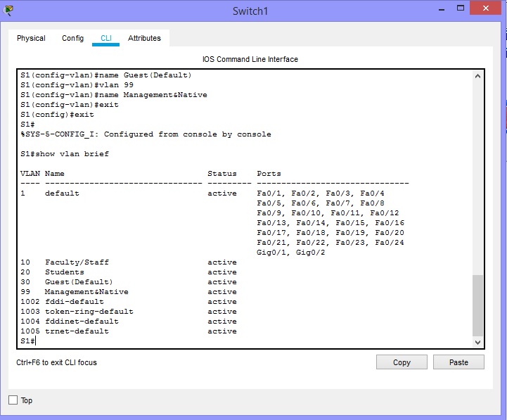507x420 pixels.
Task: Click the 'show vlan brief' command line
Action: click(65, 153)
